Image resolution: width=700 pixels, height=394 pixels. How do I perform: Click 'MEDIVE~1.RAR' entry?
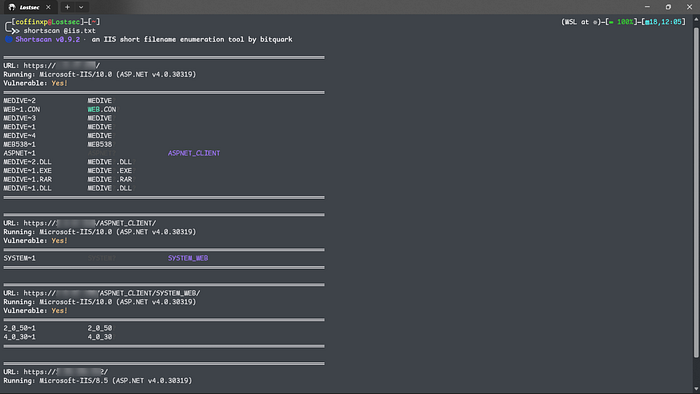[27, 179]
